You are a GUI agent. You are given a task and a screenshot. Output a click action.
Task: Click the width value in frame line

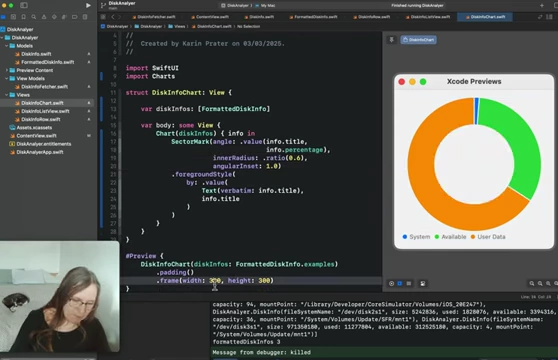click(x=215, y=281)
